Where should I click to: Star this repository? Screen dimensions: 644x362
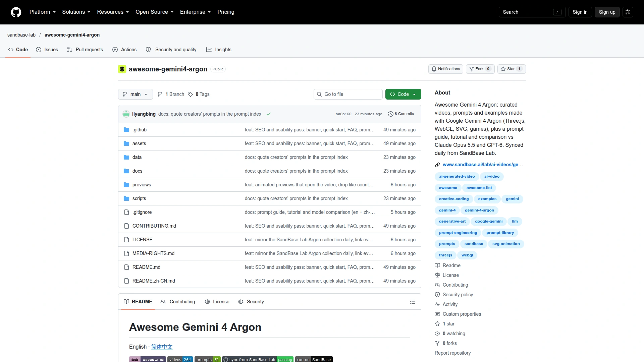512,69
